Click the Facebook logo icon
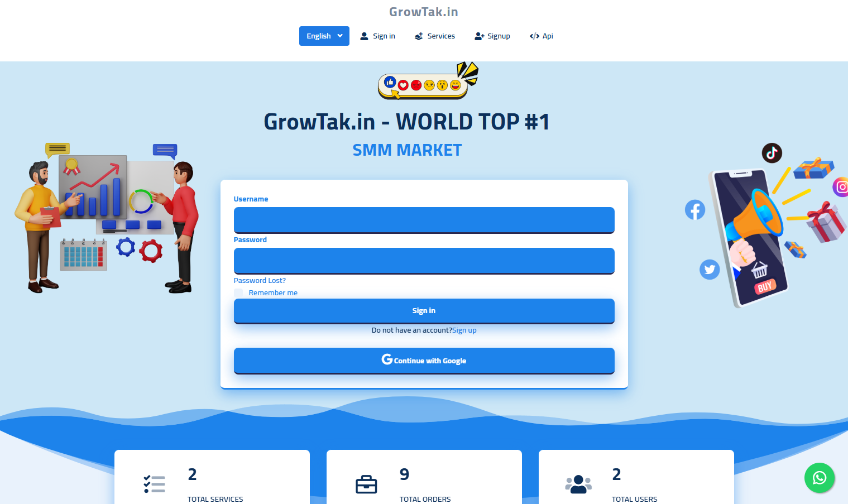The height and width of the screenshot is (504, 848). pos(694,210)
